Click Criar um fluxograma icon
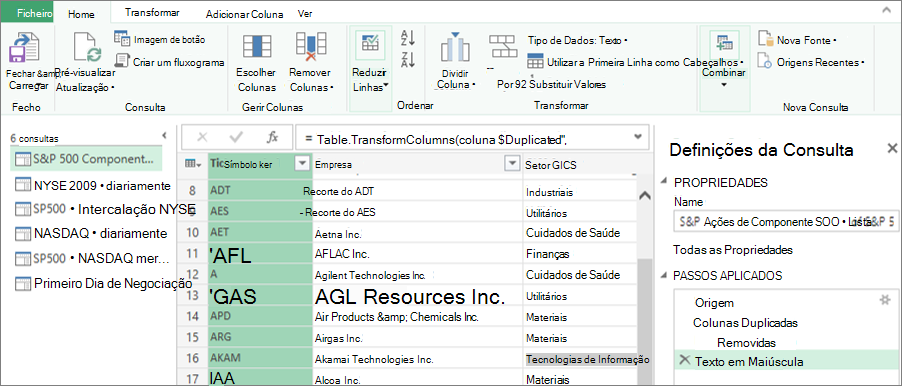This screenshot has height=386, width=902. (x=122, y=60)
